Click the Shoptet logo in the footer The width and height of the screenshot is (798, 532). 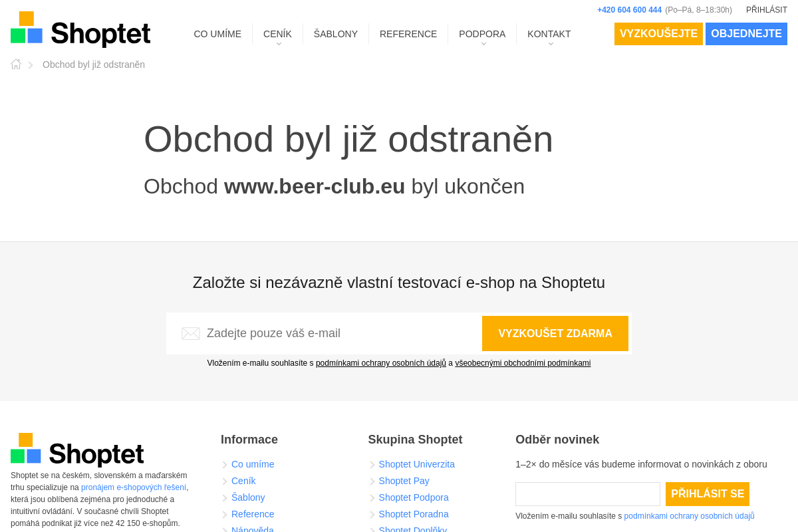tap(77, 450)
